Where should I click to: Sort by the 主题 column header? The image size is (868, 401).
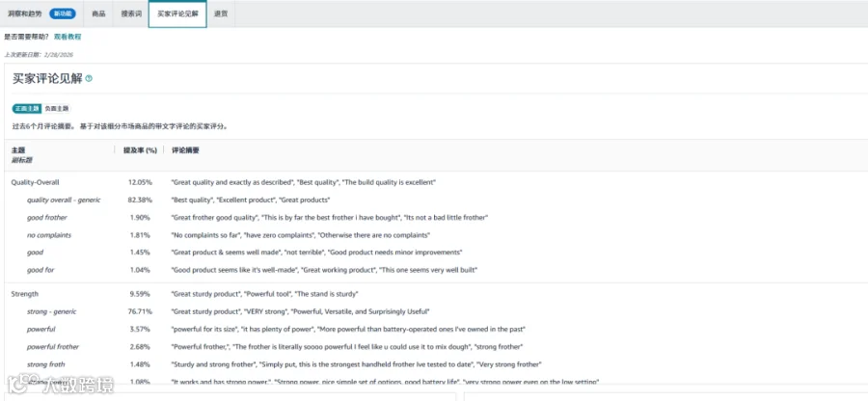[x=18, y=149]
